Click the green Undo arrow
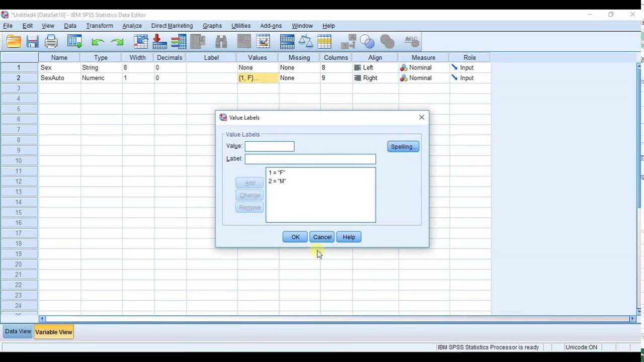This screenshot has width=644, height=362. pyautogui.click(x=98, y=42)
